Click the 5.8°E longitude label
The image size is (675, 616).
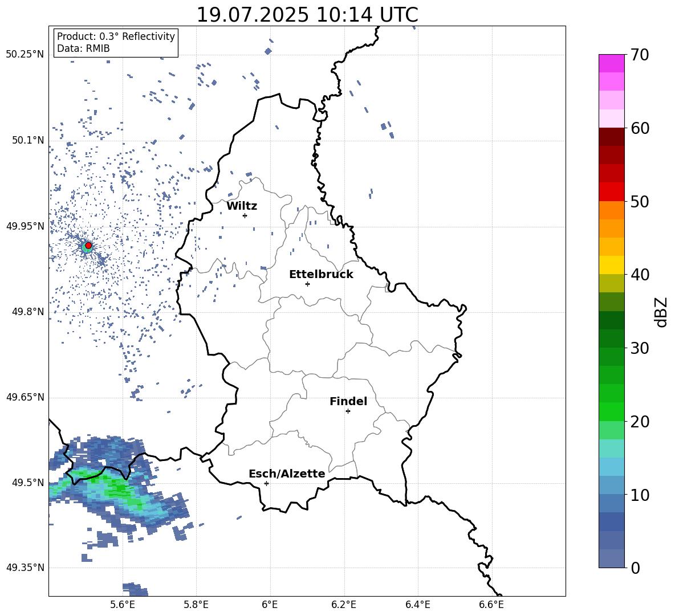click(196, 605)
